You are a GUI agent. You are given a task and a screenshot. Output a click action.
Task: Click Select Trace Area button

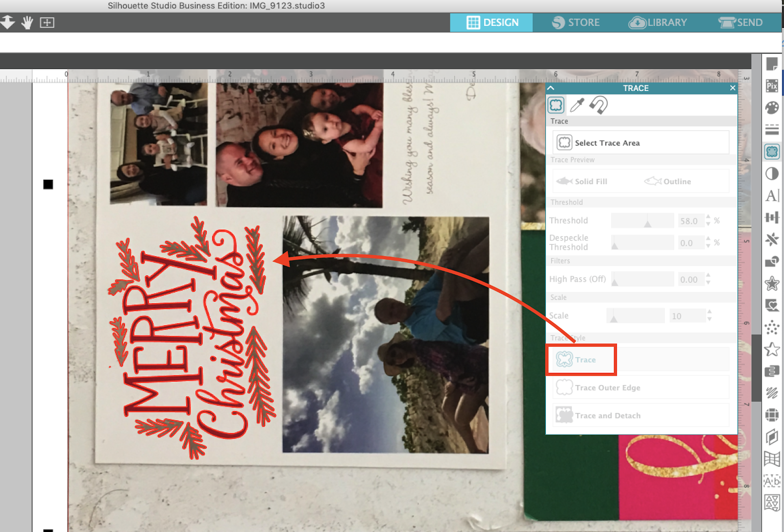tap(641, 143)
